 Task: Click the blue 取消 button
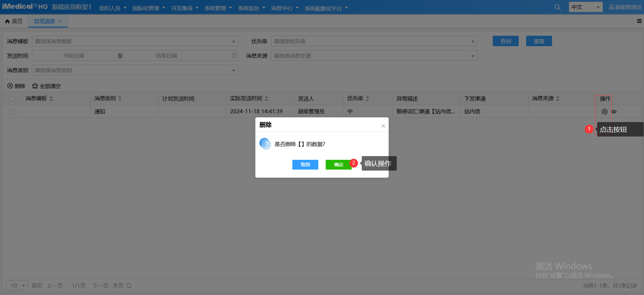[x=305, y=165]
